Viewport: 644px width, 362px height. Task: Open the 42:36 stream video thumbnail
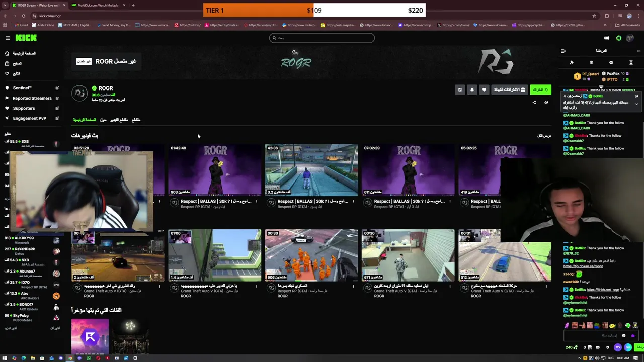(311, 170)
